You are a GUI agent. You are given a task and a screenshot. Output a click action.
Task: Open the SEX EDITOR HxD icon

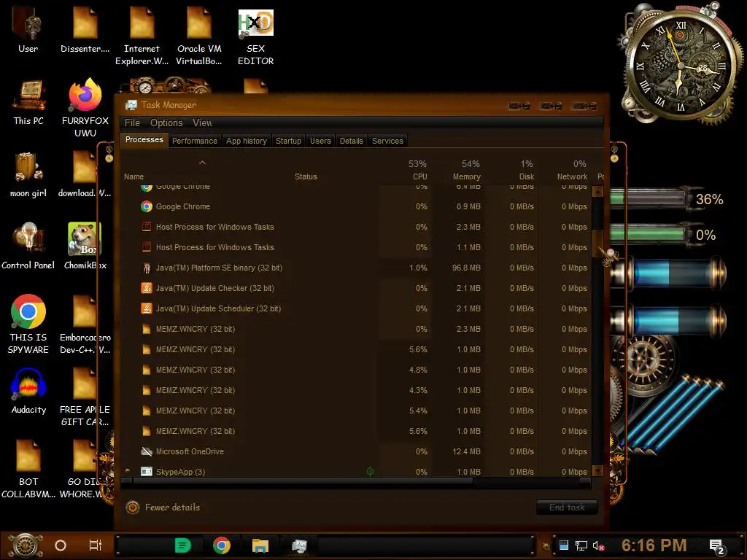(x=256, y=36)
